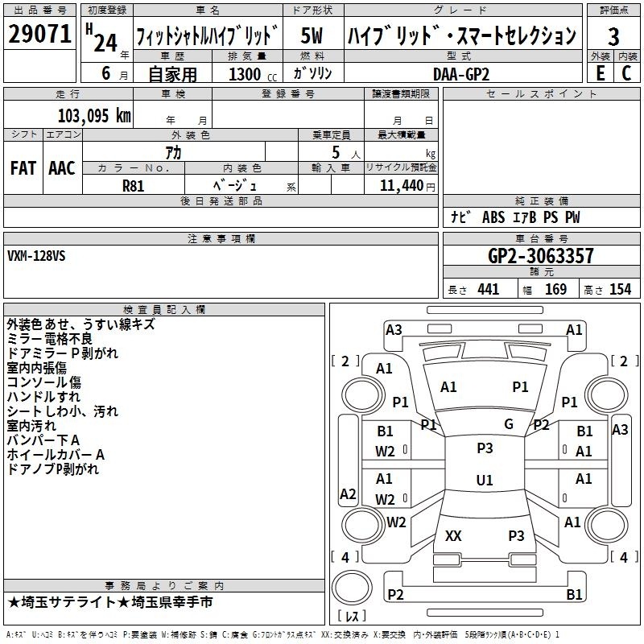Click the [レス] box below the diagram
Image resolution: width=644 pixels, height=644 pixels.
[352, 617]
